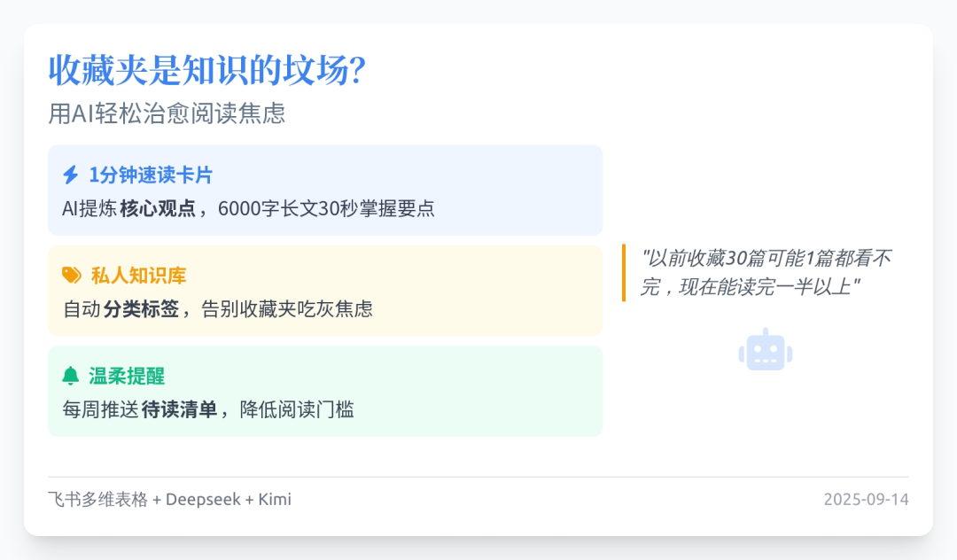
Task: Click the title 收藏夹是知识的坟场?
Action: coord(207,71)
